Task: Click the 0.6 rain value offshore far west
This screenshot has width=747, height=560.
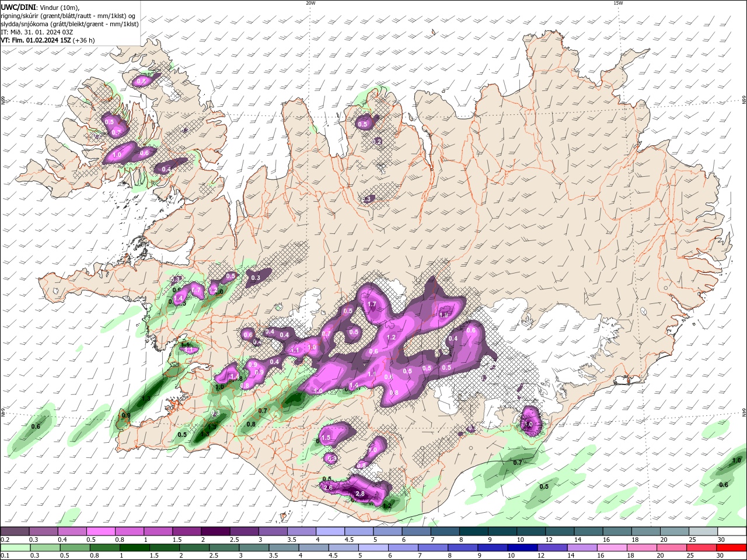Action: (36, 426)
